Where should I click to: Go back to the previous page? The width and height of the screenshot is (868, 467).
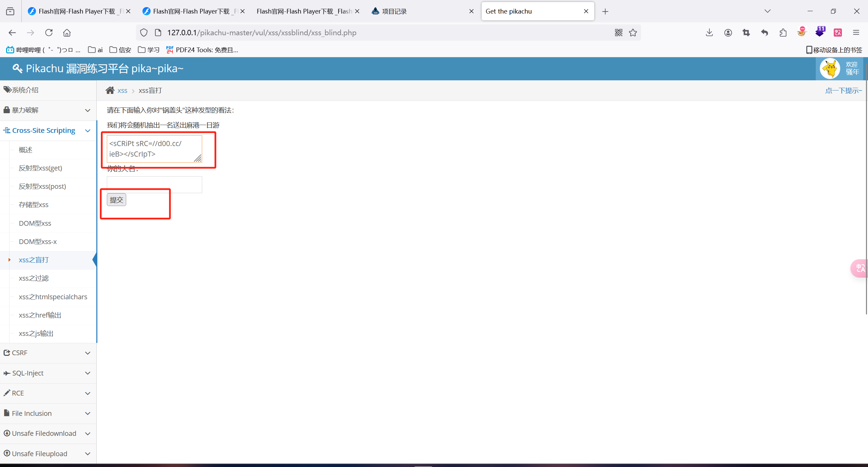point(12,33)
